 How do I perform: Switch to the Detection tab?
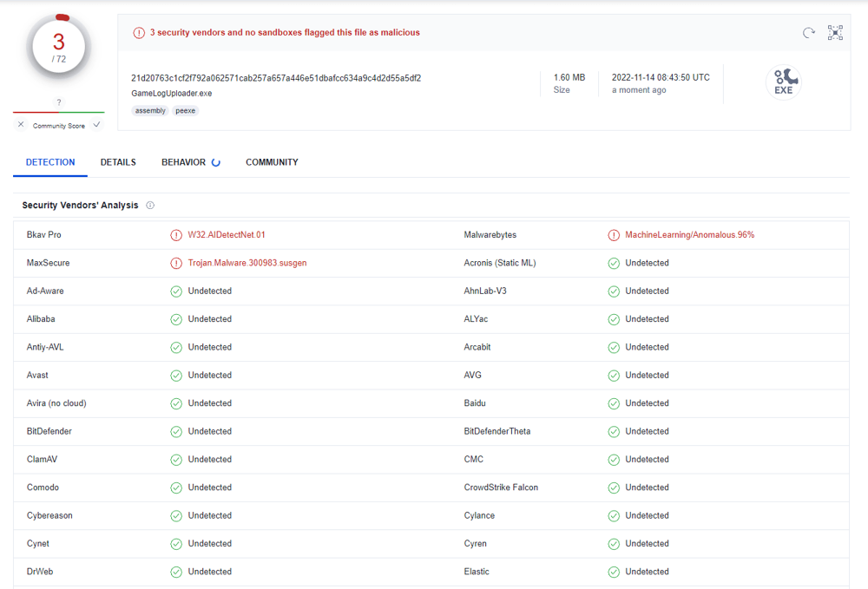50,162
